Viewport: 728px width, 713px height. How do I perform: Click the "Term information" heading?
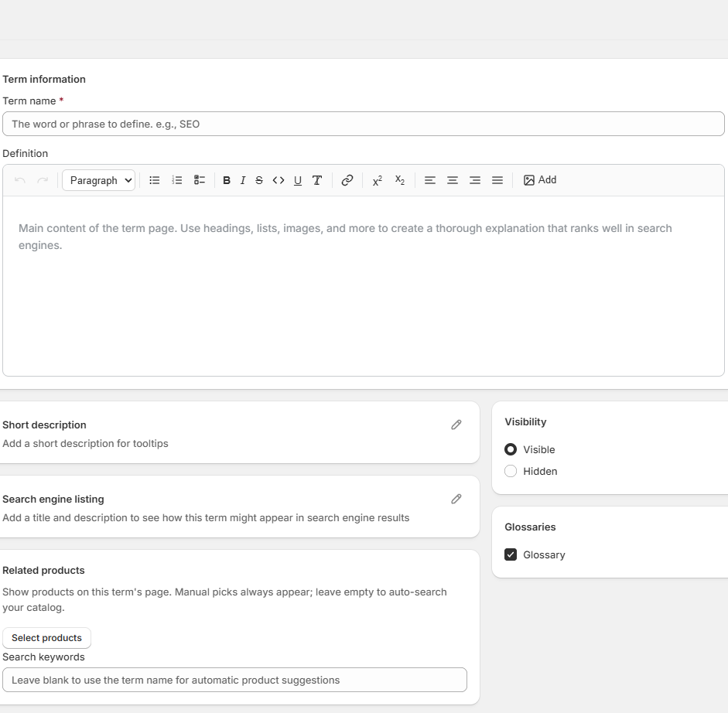(x=44, y=80)
